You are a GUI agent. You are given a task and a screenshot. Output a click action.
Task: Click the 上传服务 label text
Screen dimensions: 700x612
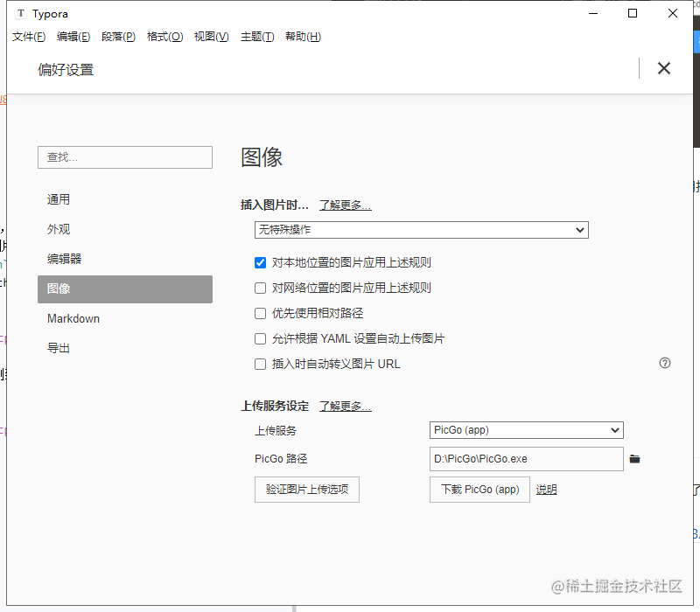coord(276,431)
